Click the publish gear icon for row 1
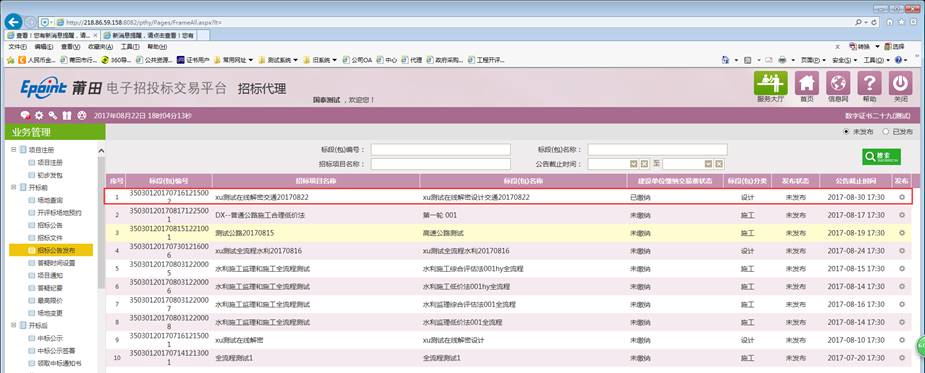 click(901, 197)
